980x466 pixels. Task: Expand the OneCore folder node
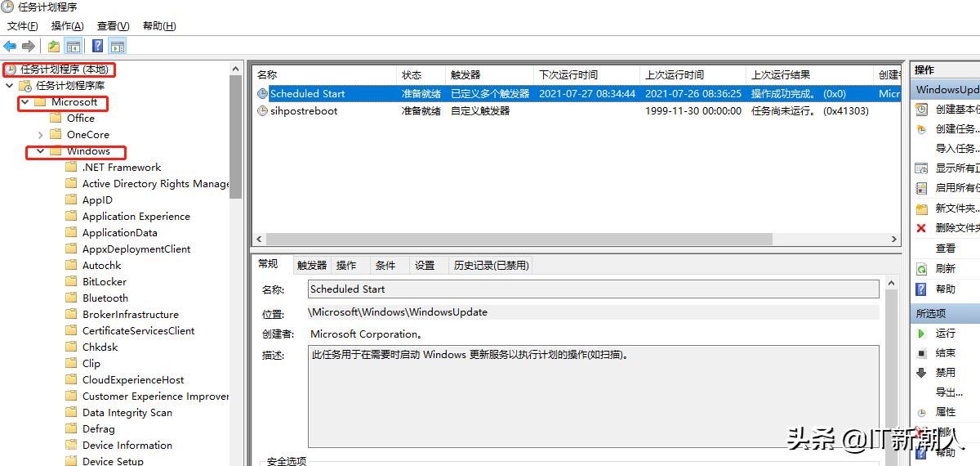[41, 135]
